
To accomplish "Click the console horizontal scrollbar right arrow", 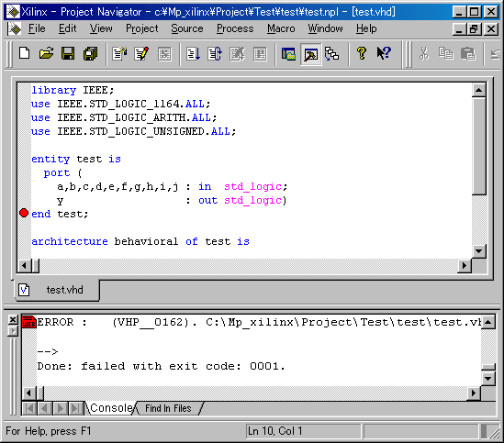I will 473,393.
